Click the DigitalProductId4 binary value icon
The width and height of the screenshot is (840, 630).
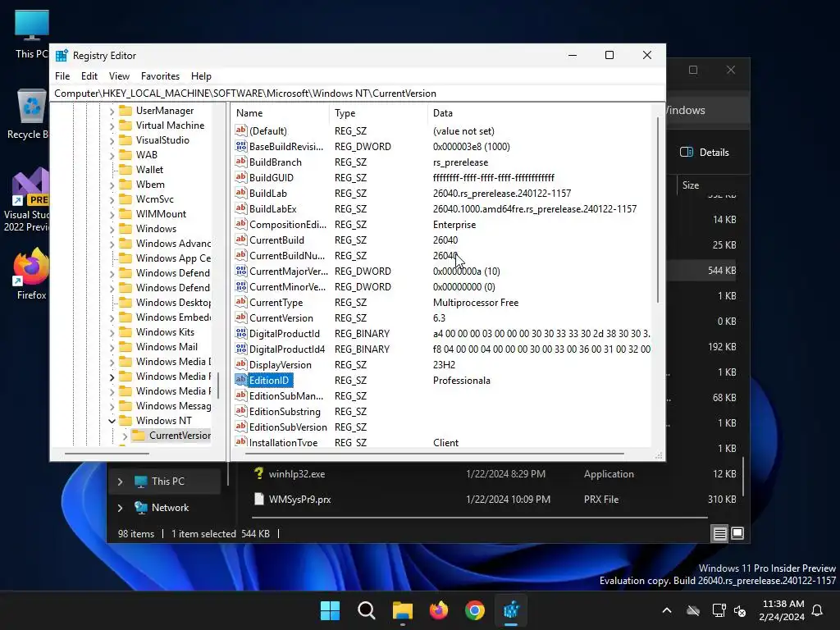point(241,348)
